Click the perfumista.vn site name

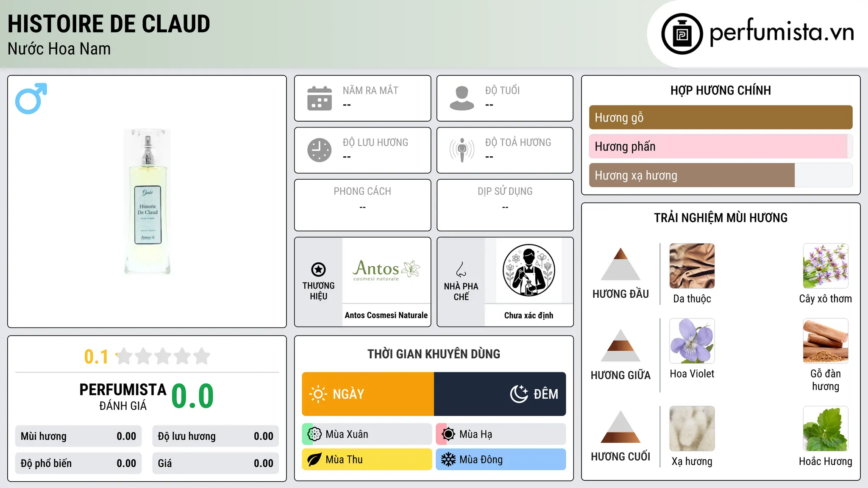[x=782, y=32]
